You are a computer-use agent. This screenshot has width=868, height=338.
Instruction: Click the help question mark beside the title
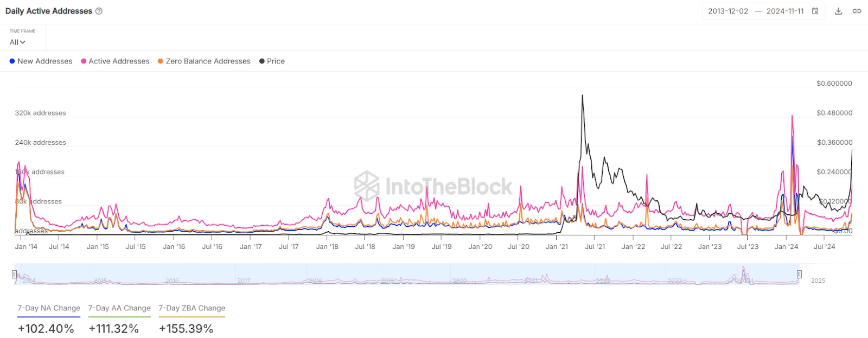pos(100,10)
